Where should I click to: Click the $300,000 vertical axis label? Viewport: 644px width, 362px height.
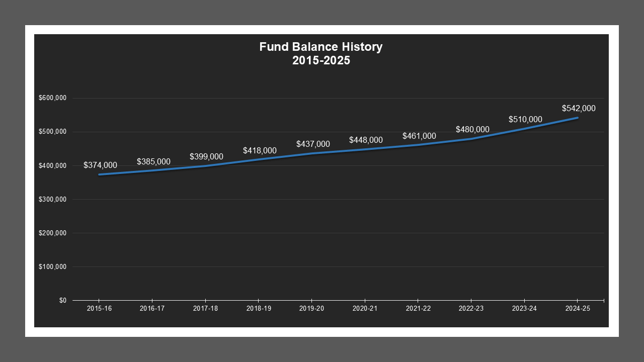pyautogui.click(x=52, y=200)
